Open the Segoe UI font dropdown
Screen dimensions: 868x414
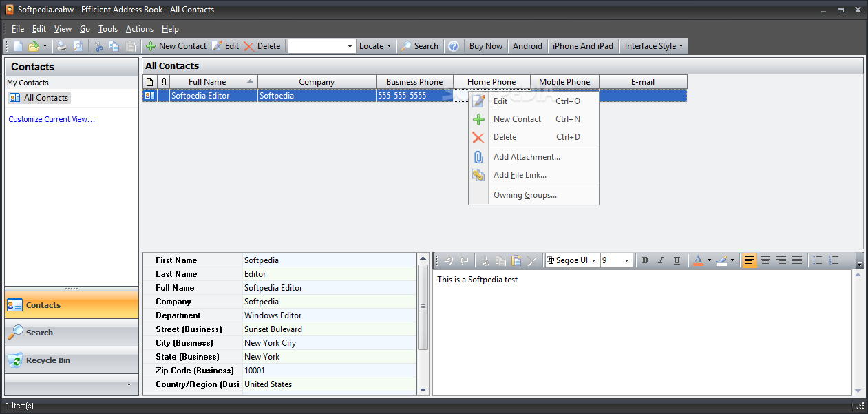click(x=594, y=260)
